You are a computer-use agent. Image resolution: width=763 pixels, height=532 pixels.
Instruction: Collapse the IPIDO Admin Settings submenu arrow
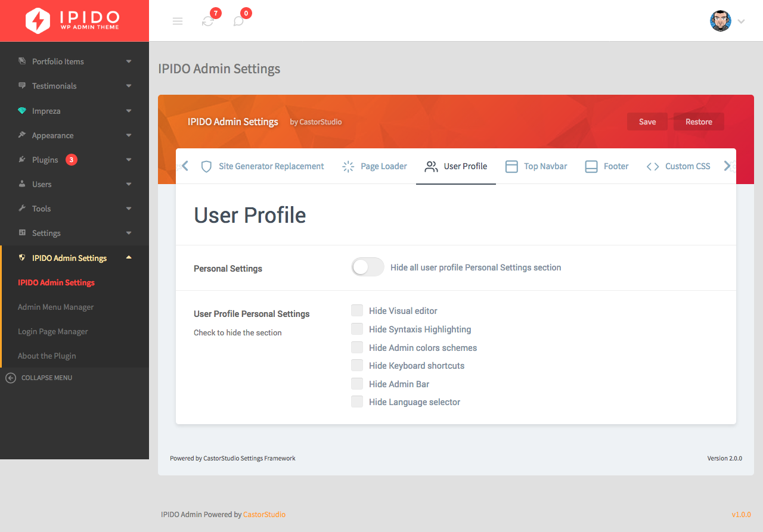point(129,257)
